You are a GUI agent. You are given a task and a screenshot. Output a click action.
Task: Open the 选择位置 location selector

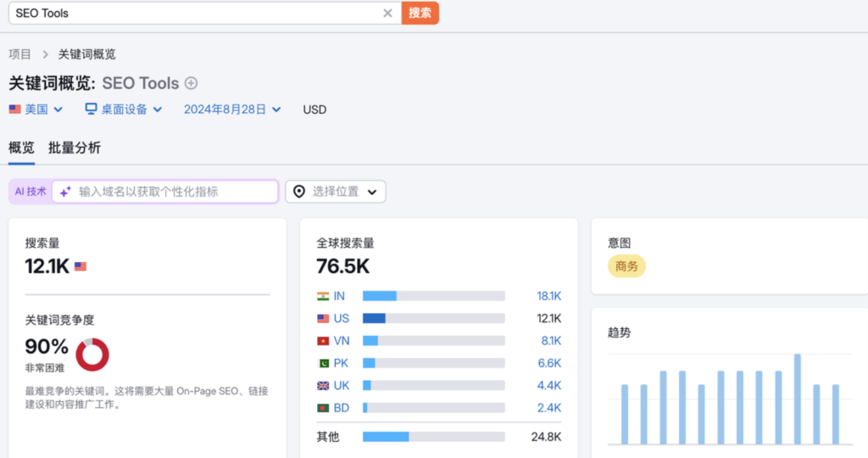[x=336, y=192]
